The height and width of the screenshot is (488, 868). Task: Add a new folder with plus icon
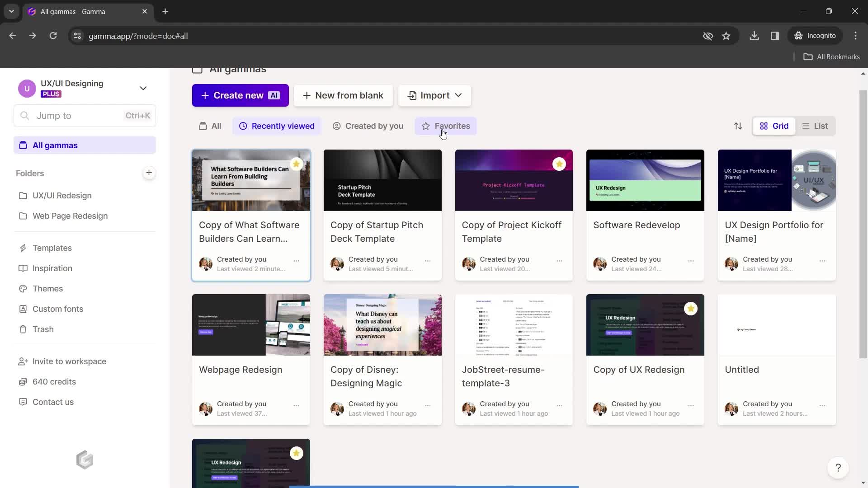[149, 173]
